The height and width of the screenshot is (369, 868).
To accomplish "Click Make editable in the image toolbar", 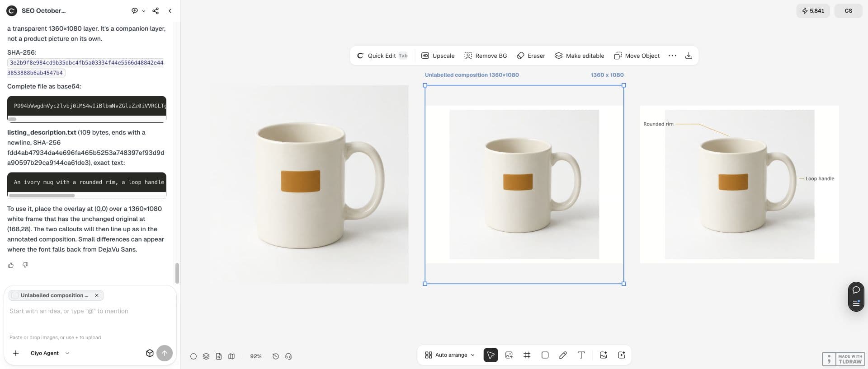I will click(580, 56).
